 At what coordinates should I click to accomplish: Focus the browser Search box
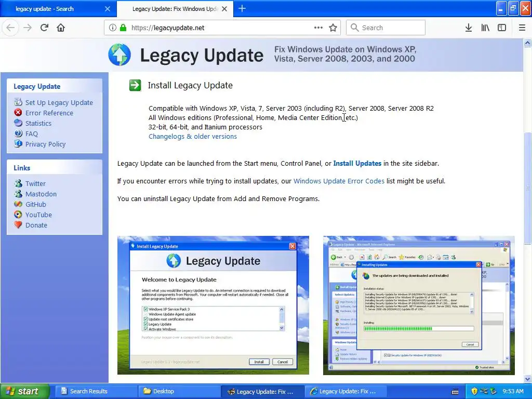pyautogui.click(x=385, y=28)
